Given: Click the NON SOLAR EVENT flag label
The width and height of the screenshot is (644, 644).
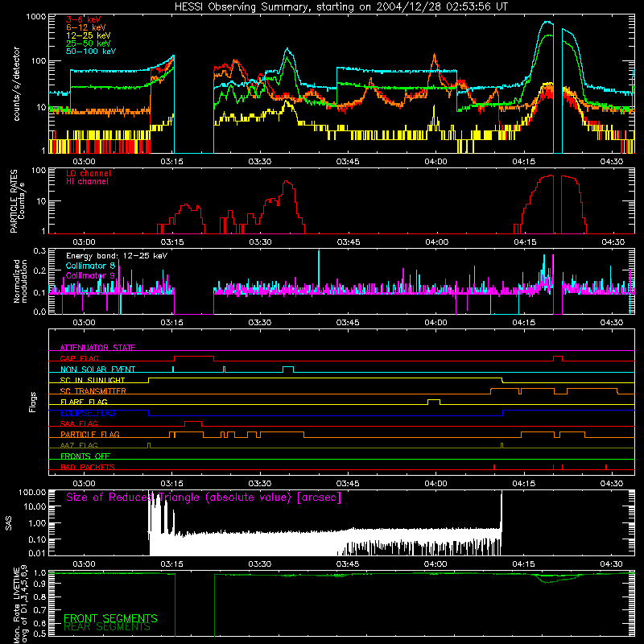Looking at the screenshot, I should coord(97,369).
